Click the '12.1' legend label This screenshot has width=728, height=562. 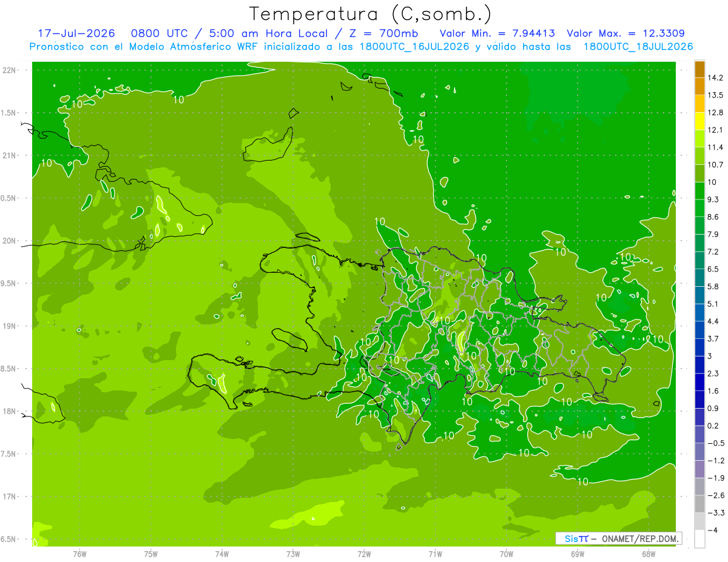pos(716,130)
